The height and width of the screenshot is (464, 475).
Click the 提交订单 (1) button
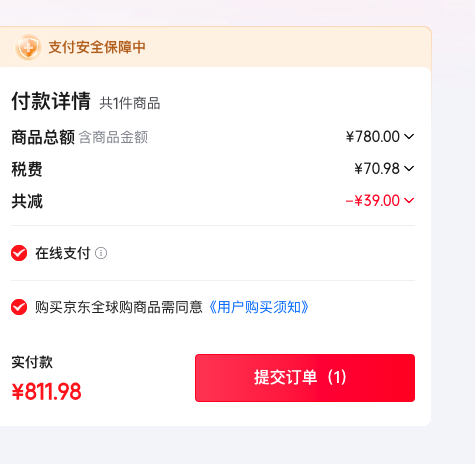pyautogui.click(x=305, y=378)
